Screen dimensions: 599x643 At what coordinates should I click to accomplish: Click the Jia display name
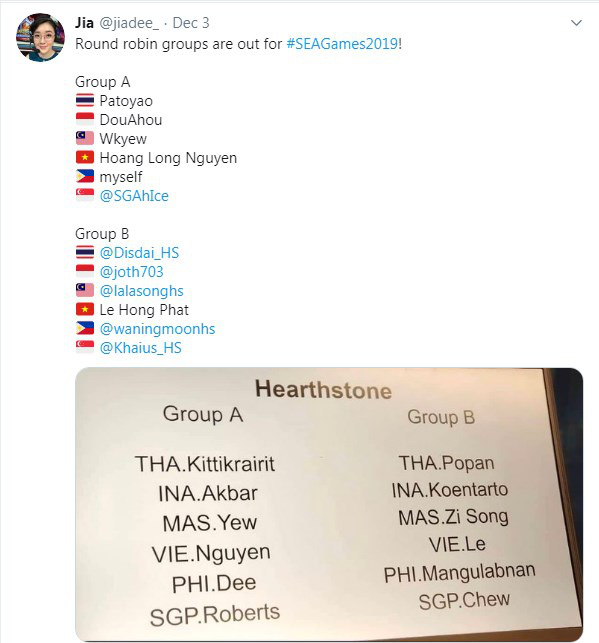(84, 23)
